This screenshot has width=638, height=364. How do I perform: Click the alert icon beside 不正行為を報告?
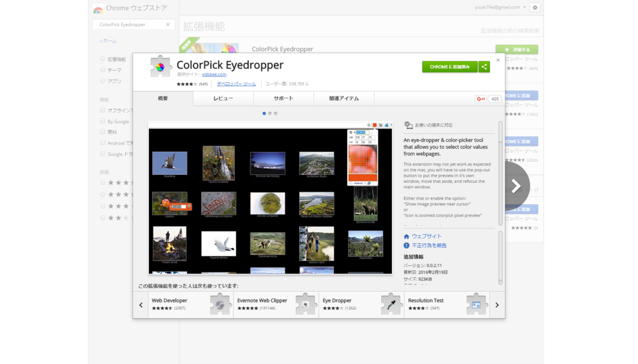pyautogui.click(x=406, y=245)
